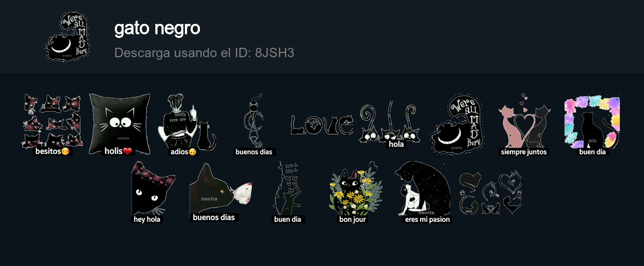
Task: Select the LOVE cat lettering sticker
Action: [322, 125]
